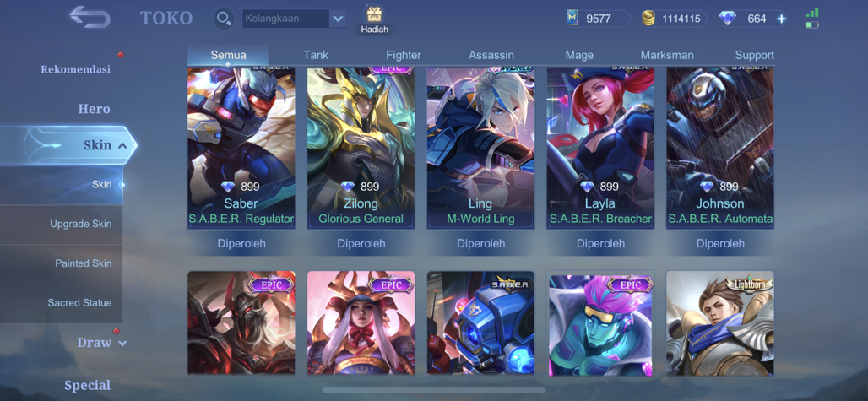
Task: Tap the plus icon to add diamonds
Action: [x=781, y=19]
